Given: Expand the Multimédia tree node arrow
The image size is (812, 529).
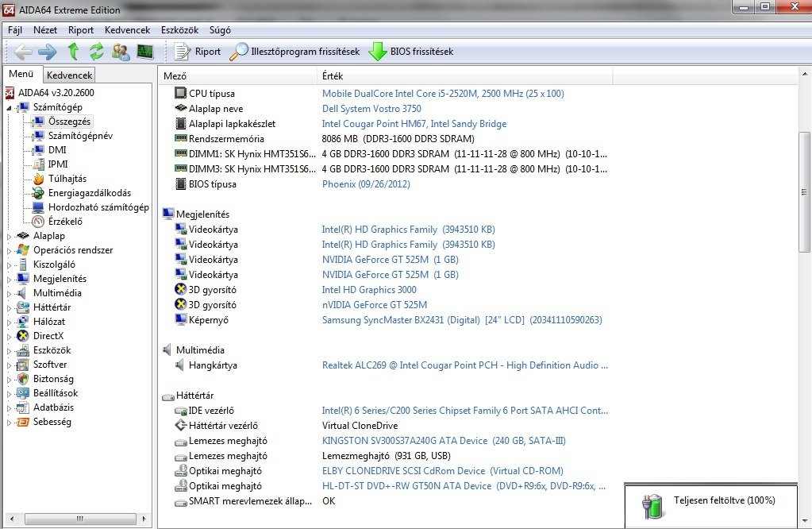Looking at the screenshot, I should [x=9, y=294].
